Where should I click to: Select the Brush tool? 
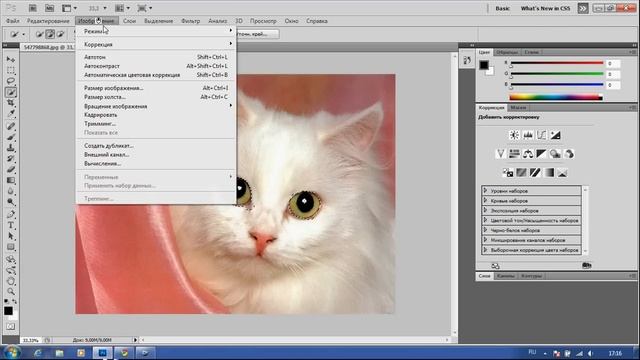pos(11,137)
